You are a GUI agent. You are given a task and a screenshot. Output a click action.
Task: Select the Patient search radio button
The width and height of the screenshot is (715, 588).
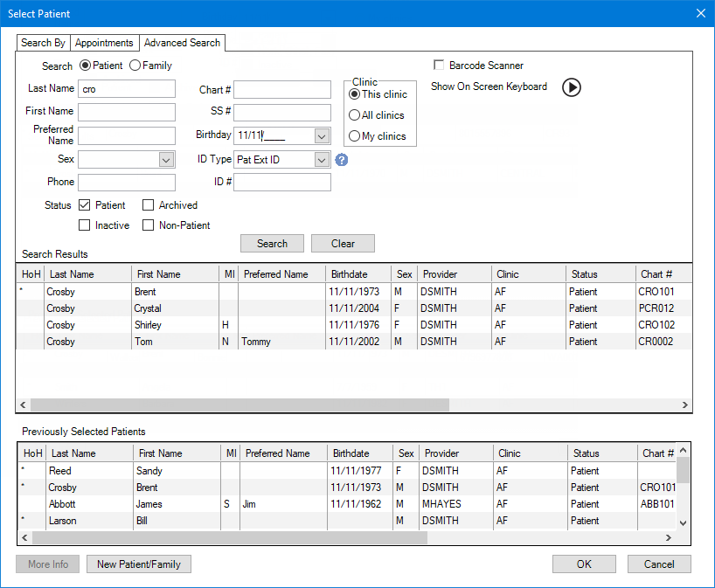tap(85, 66)
